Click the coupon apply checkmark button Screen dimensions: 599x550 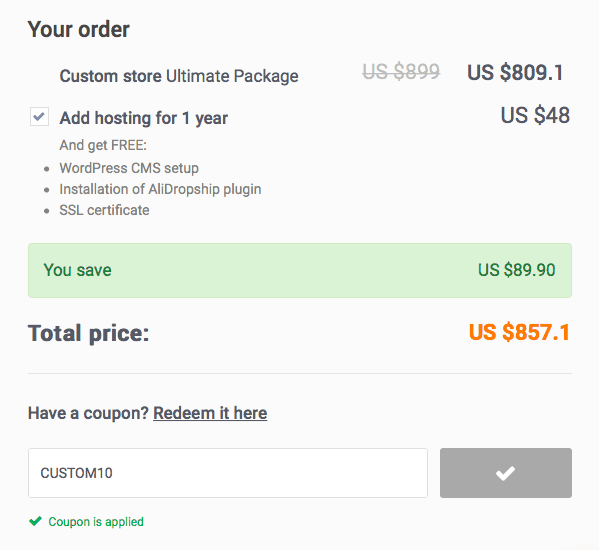coord(505,473)
